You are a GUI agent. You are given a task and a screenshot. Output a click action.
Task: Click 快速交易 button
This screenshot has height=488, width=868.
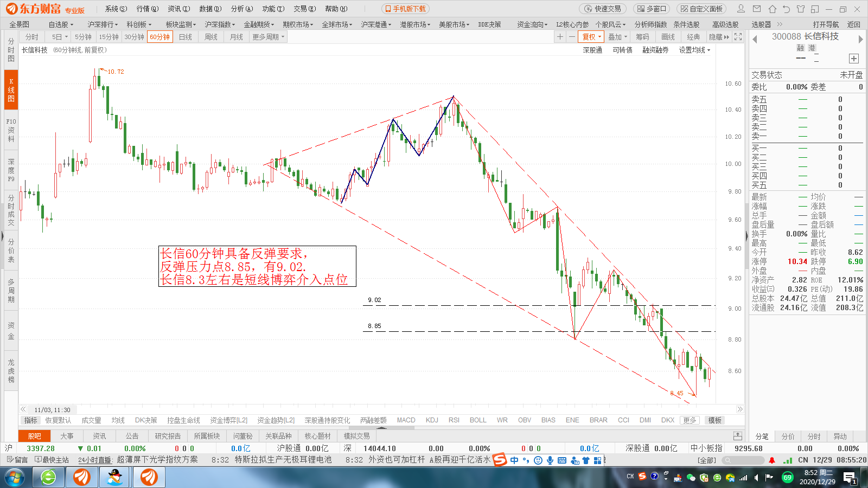tap(603, 9)
